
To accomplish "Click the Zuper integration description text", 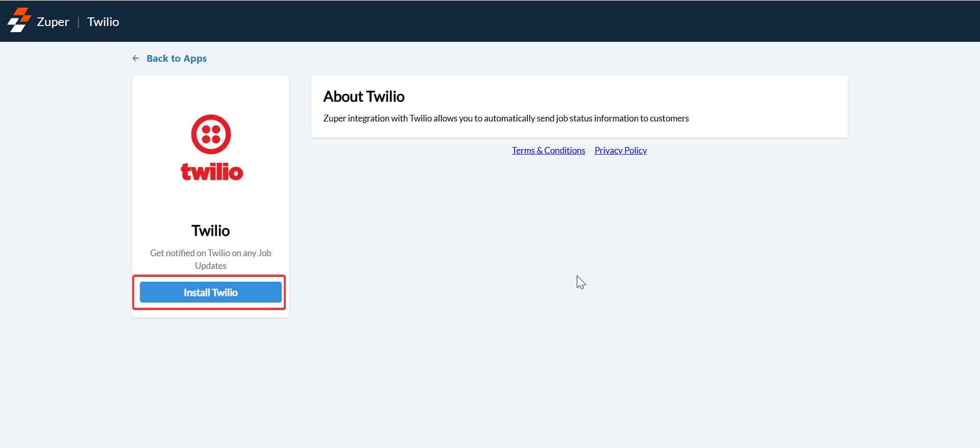I will pos(506,118).
